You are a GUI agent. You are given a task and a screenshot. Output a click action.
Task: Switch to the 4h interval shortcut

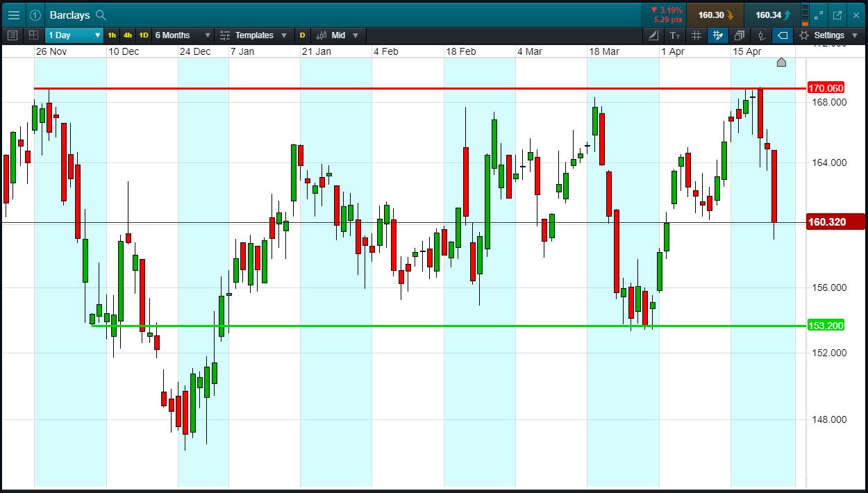click(128, 35)
